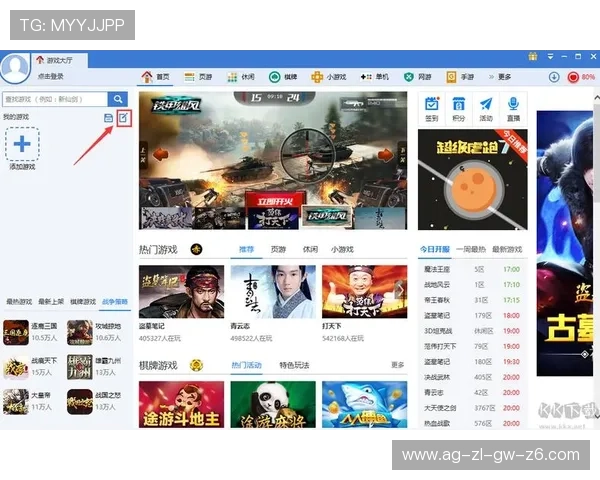
Task: Open the 途游斗地主 game banner
Action: (x=181, y=404)
